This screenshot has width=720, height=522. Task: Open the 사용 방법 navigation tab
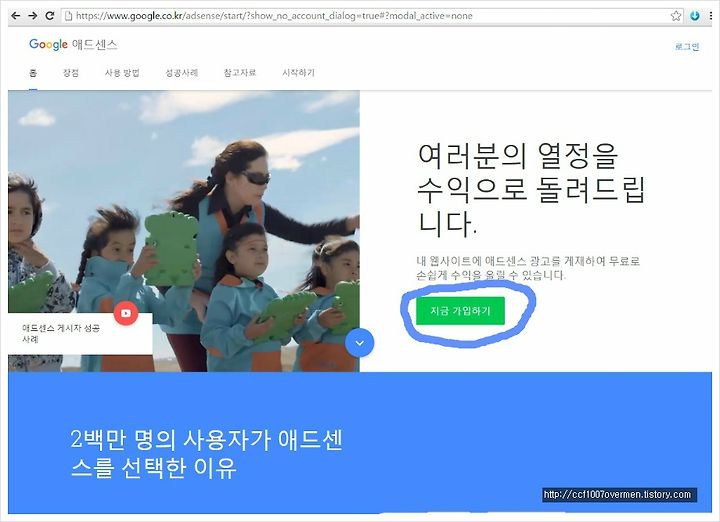pos(122,73)
